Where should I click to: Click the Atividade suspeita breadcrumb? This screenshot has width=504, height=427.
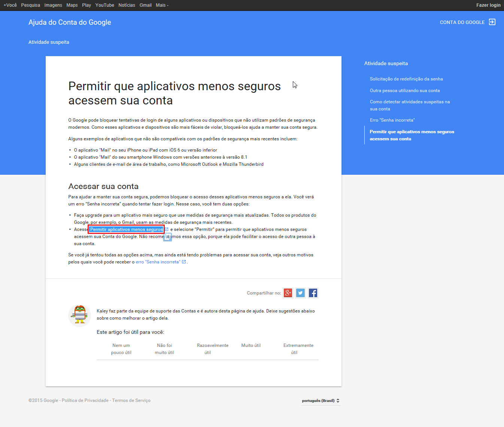tap(49, 42)
